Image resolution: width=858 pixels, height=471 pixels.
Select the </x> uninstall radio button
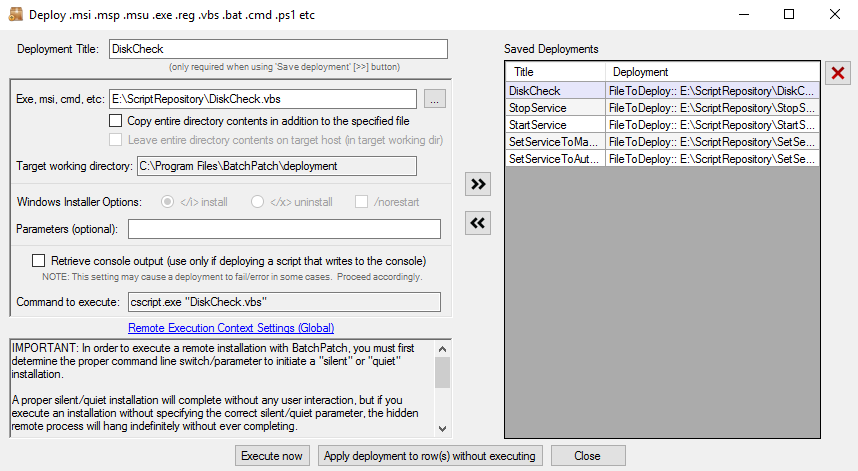tap(257, 202)
